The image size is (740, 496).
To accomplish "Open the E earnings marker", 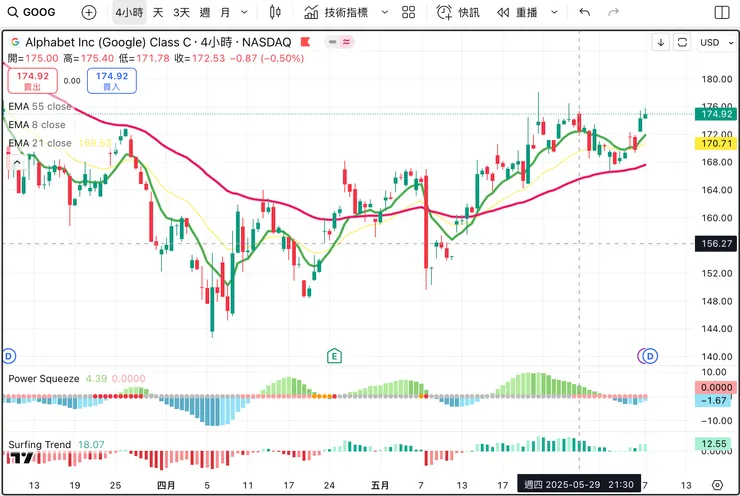I will click(x=334, y=356).
